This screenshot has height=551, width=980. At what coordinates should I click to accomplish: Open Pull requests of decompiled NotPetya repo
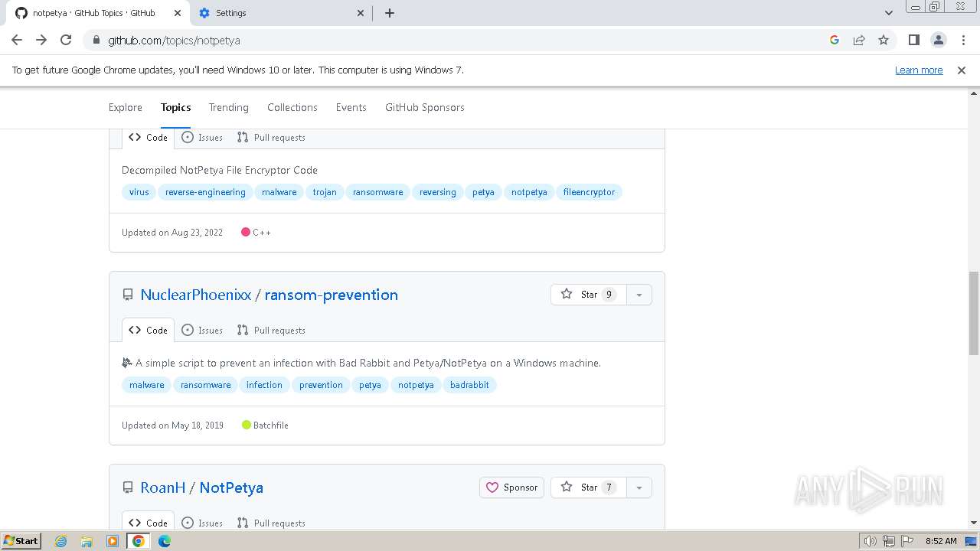click(x=271, y=138)
